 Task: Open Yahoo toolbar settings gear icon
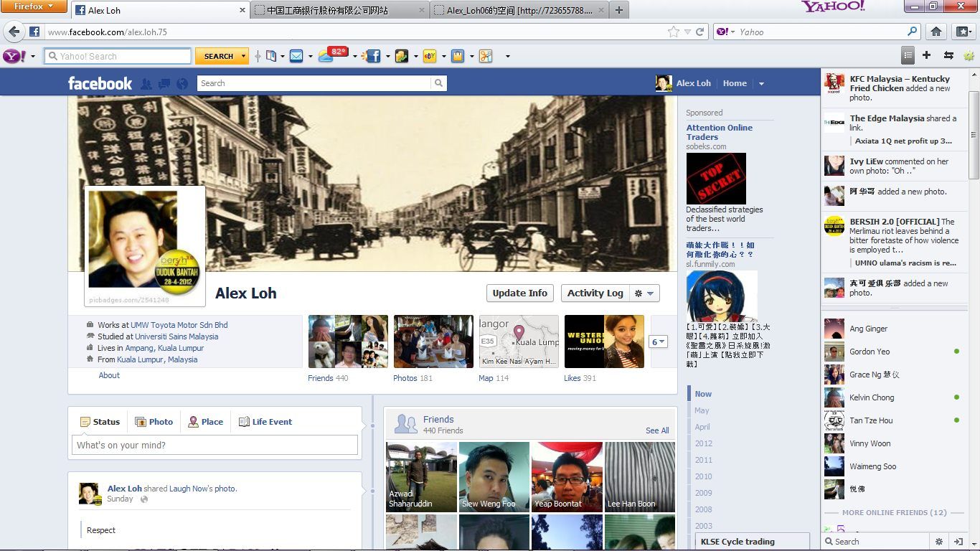[x=969, y=55]
